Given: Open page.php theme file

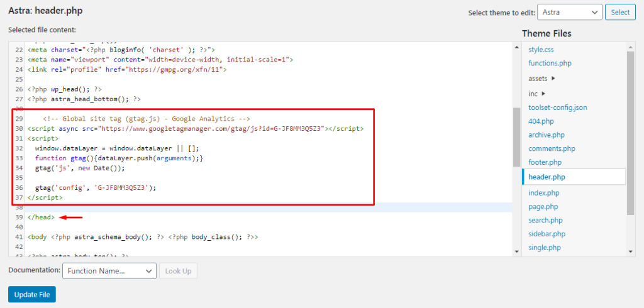Looking at the screenshot, I should (x=543, y=207).
